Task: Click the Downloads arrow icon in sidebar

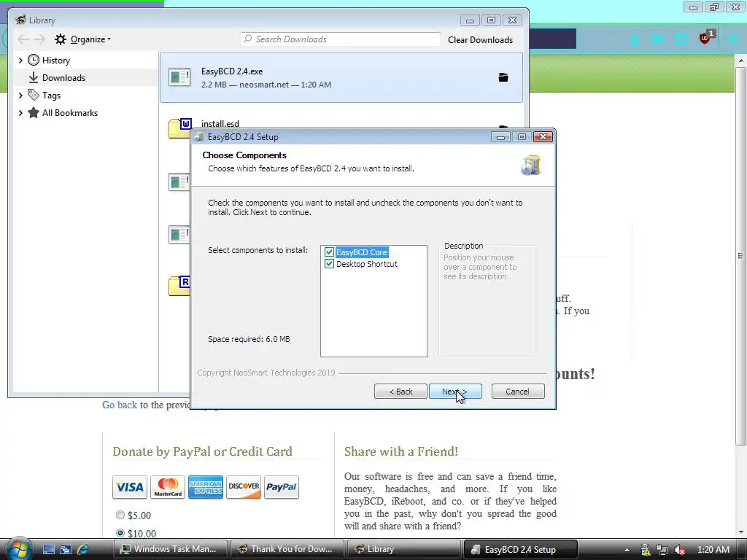Action: click(x=34, y=77)
